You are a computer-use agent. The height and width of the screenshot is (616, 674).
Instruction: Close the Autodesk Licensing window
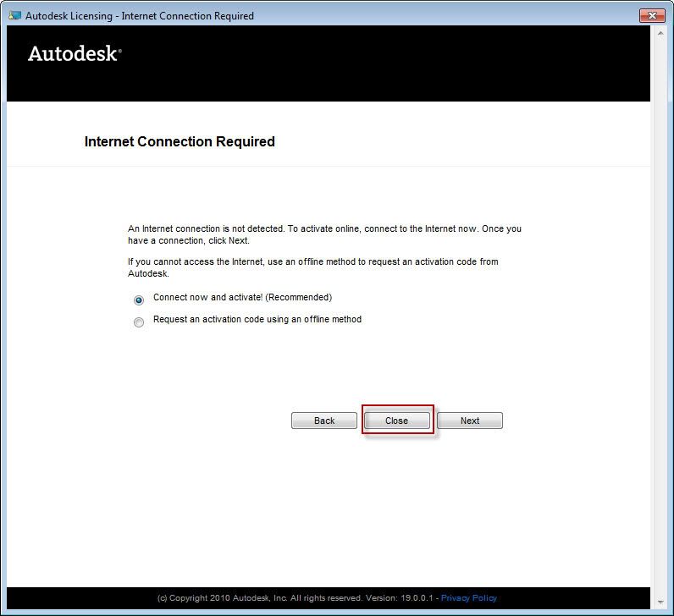(x=652, y=15)
